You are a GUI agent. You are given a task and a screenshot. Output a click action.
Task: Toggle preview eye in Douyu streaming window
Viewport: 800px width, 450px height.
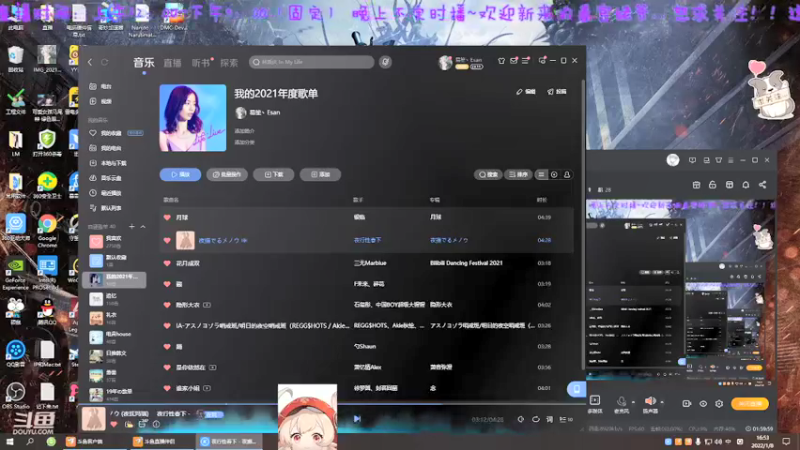703,404
